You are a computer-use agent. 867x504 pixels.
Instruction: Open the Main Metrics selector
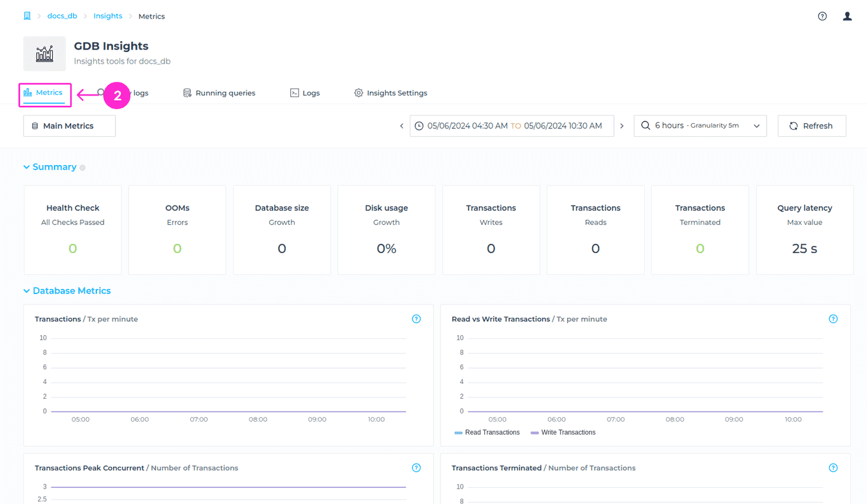(69, 126)
